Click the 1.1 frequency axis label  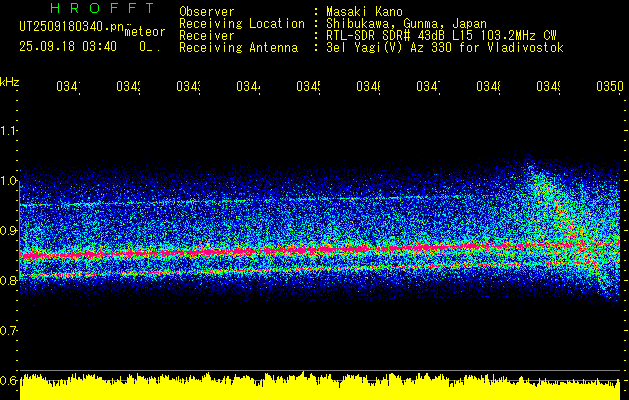(x=9, y=131)
